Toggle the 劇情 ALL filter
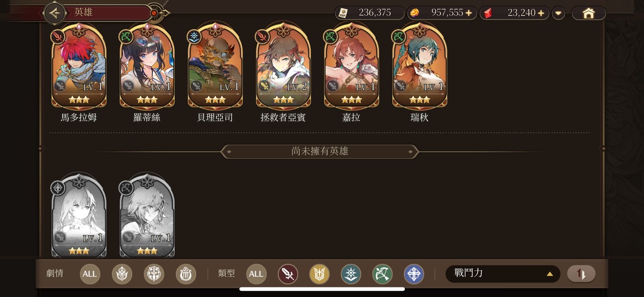 coord(90,274)
